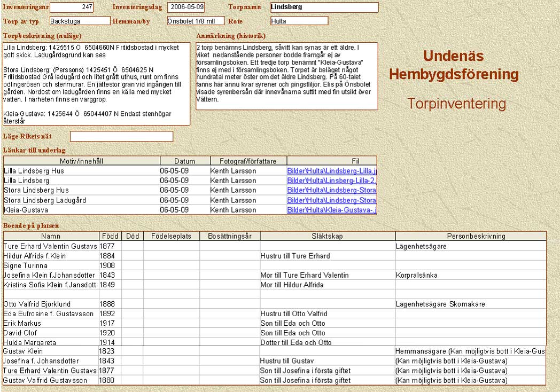Open file link for Stora Lindsberg Ladugård row

[x=331, y=200]
